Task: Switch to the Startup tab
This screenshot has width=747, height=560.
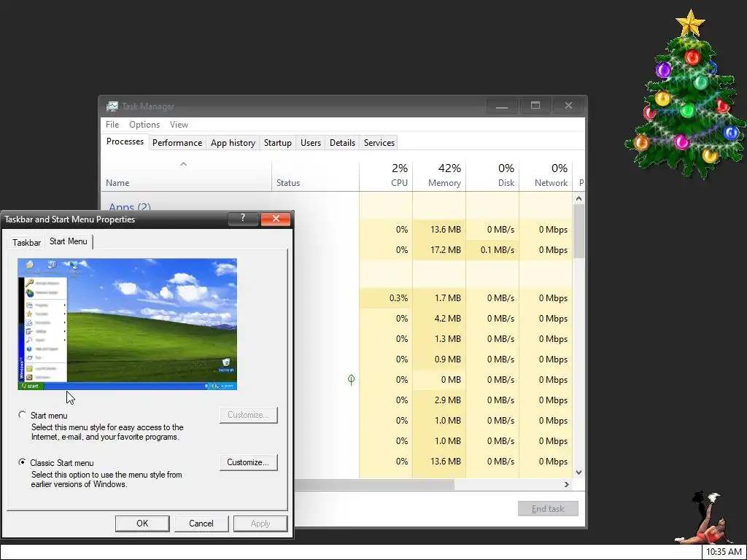Action: (x=278, y=143)
